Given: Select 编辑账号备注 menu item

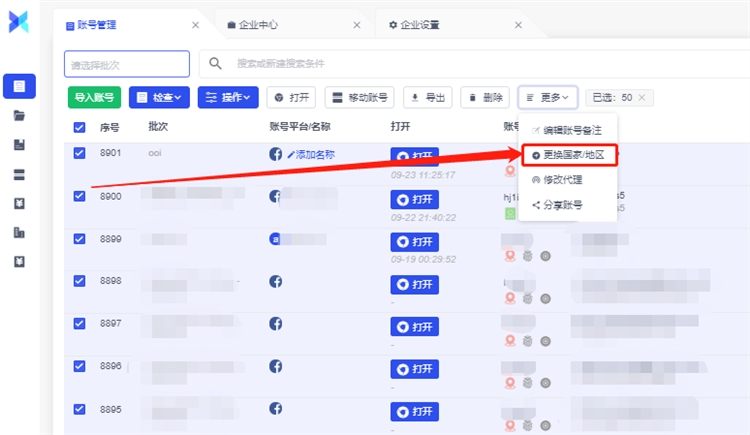Looking at the screenshot, I should [567, 130].
